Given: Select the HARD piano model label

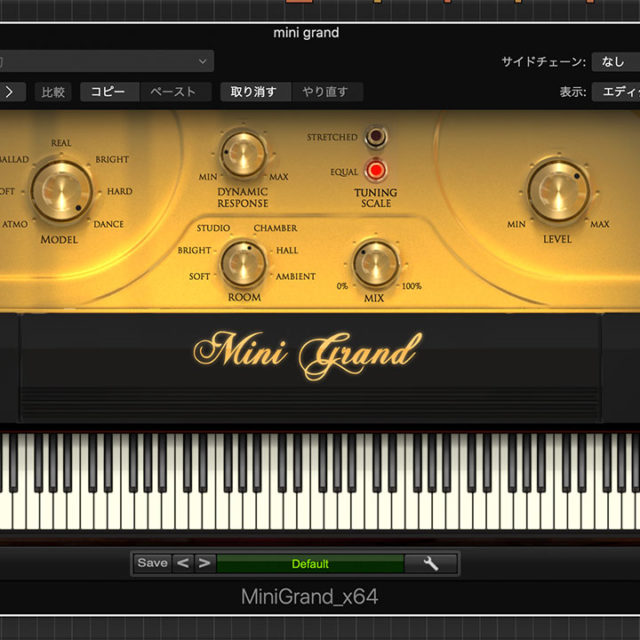Looking at the screenshot, I should click(x=120, y=191).
